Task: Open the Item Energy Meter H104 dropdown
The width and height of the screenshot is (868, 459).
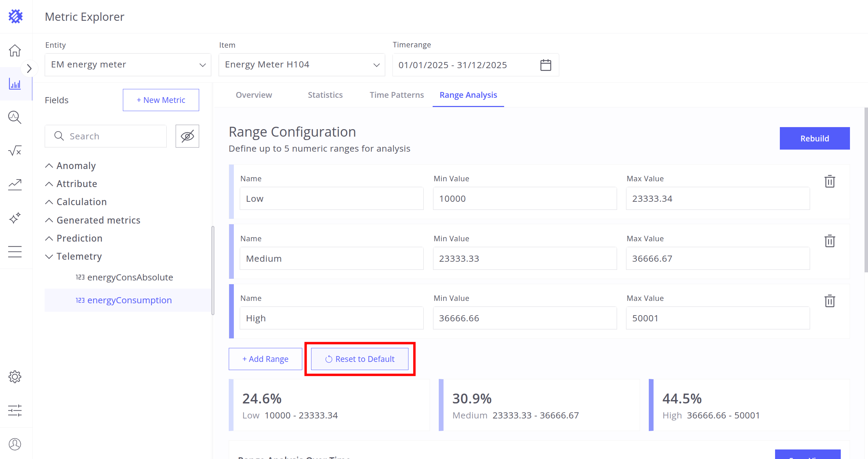Action: [x=302, y=65]
